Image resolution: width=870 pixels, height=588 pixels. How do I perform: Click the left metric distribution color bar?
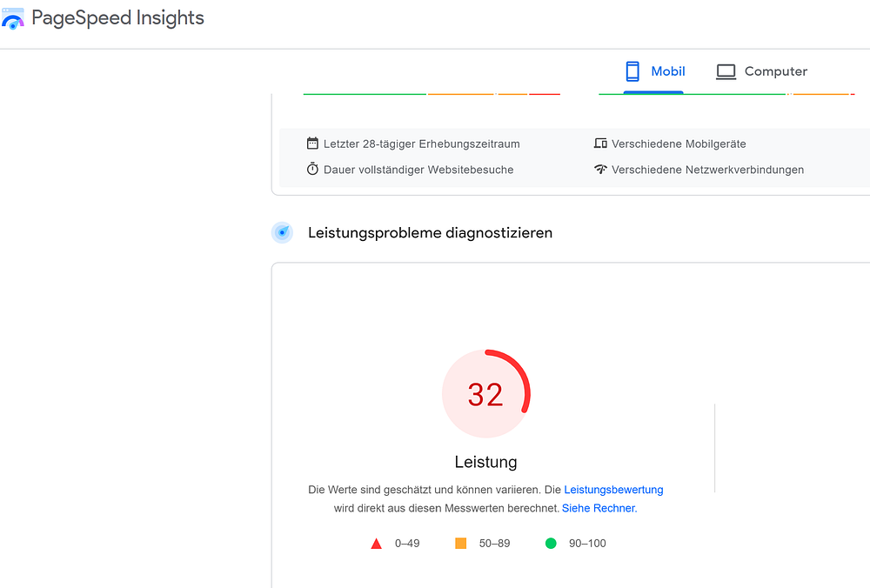(432, 94)
